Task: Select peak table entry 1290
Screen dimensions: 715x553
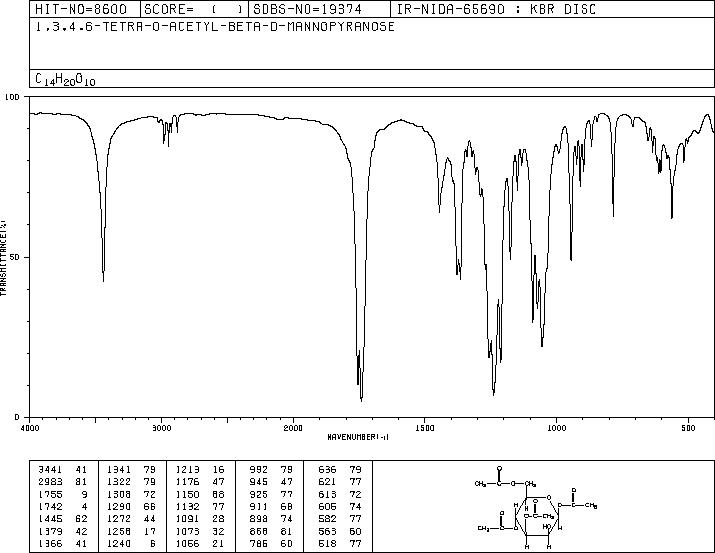Action: click(x=131, y=506)
